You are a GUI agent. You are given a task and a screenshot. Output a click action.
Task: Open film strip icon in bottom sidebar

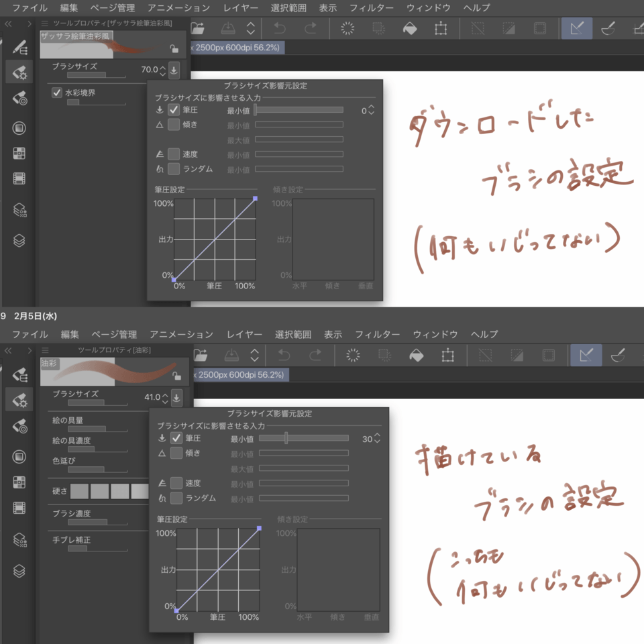(x=19, y=508)
